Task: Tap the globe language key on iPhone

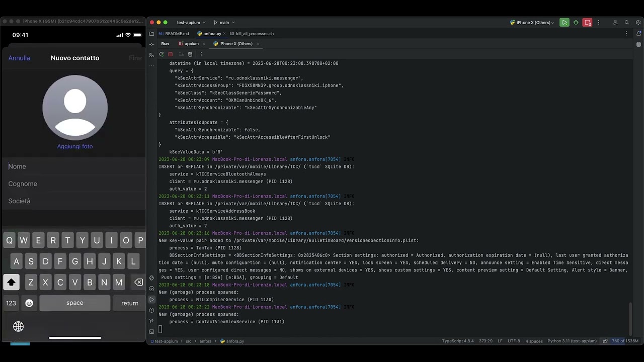Action: (19, 327)
